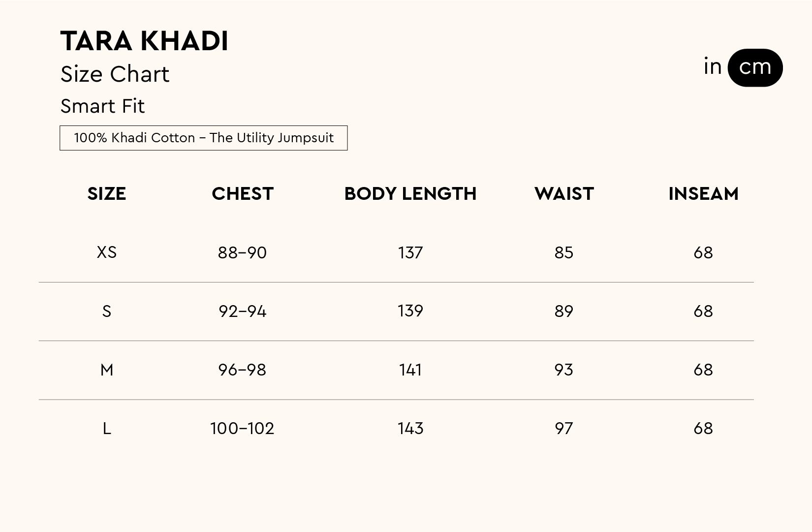
Task: Click the Size Chart heading
Action: [115, 74]
